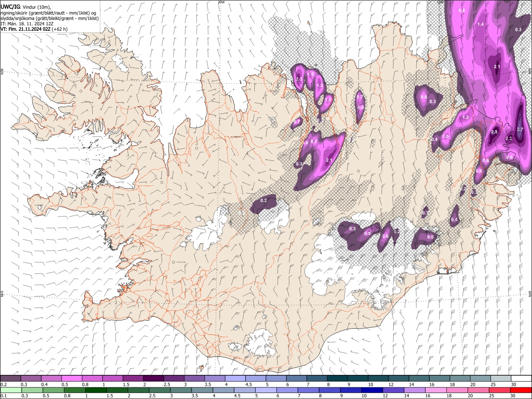Click the 3.7 precipitation value on the map
Screen dimensions: 532x399
coord(520,129)
